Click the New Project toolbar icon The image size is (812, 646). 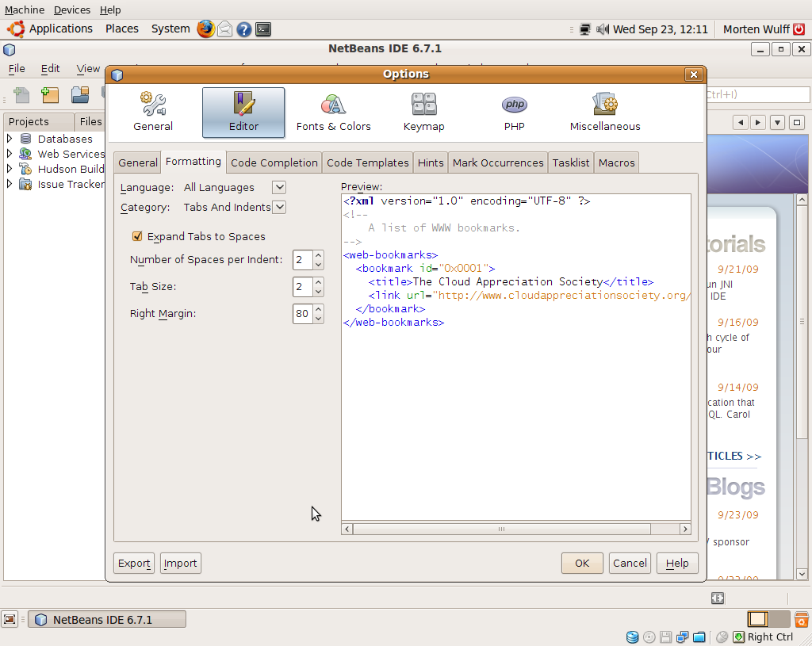[x=50, y=95]
